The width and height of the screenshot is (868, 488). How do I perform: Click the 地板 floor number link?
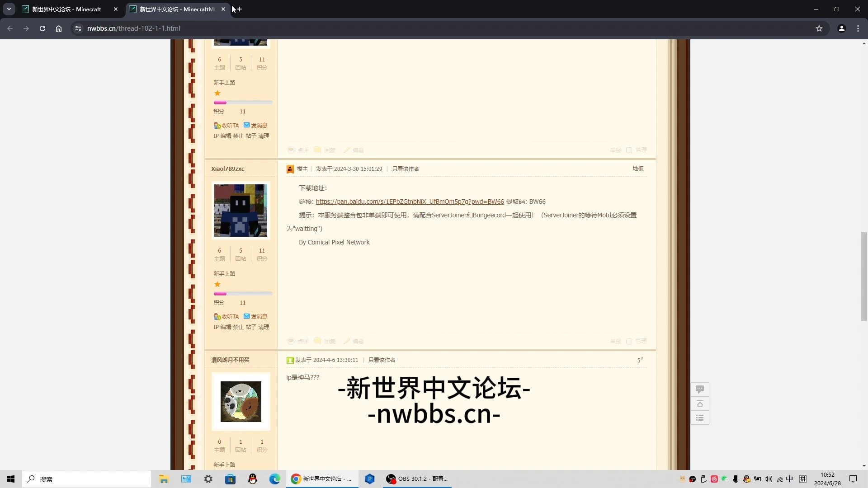pos(638,169)
